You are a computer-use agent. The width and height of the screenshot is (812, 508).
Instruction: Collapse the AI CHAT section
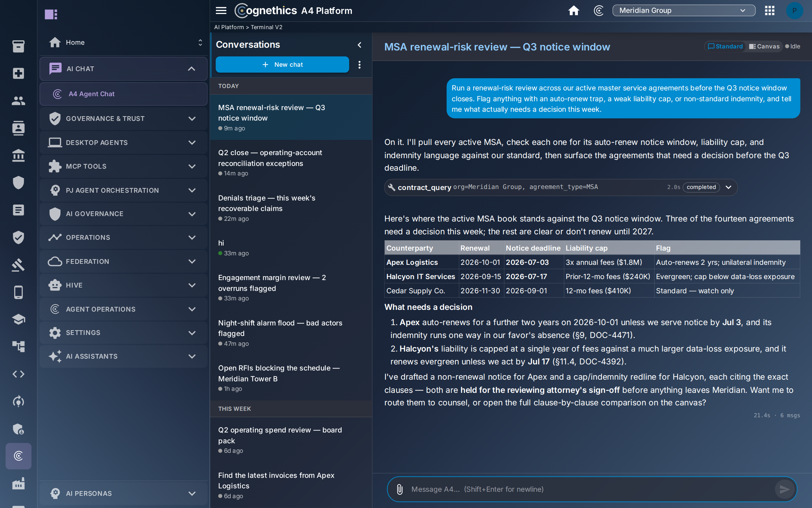point(123,69)
